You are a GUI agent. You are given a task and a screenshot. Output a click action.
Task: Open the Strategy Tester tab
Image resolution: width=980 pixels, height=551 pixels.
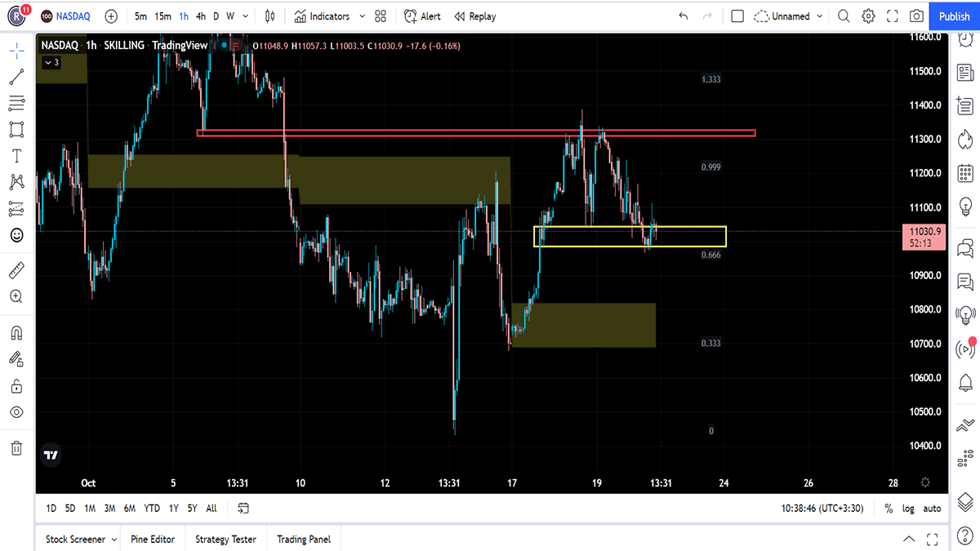tap(225, 540)
